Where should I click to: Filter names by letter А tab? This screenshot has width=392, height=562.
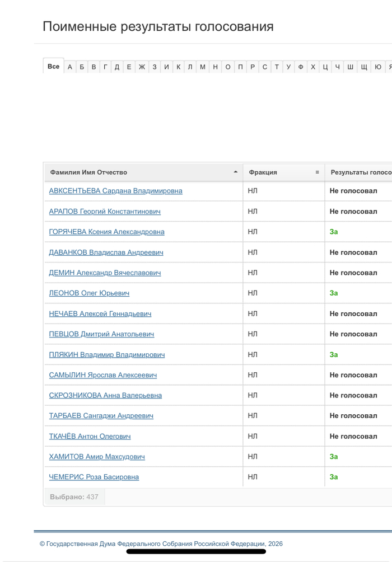tap(70, 67)
